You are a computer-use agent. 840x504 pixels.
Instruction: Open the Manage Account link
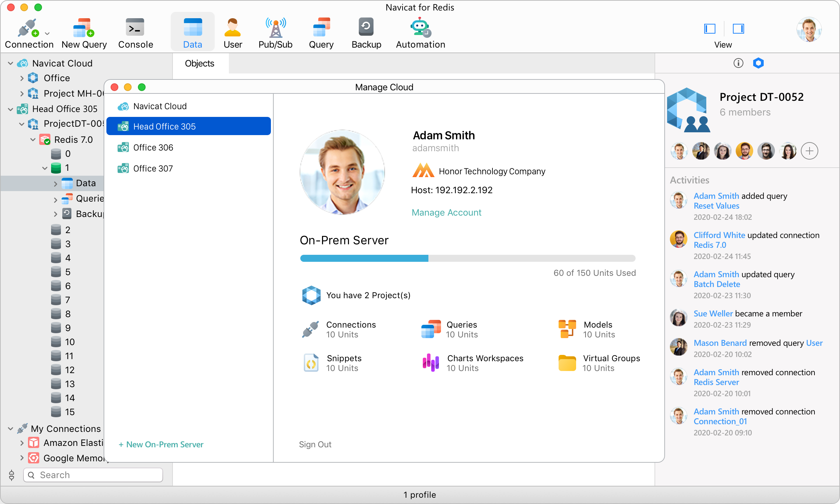click(x=446, y=212)
